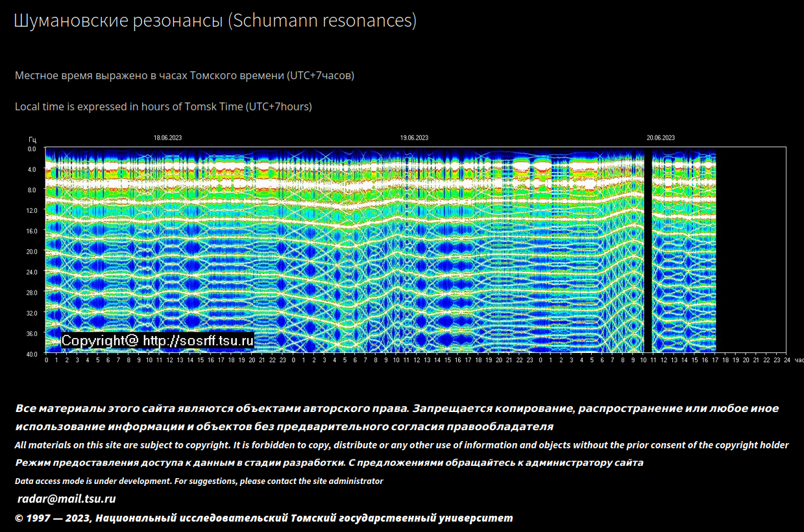804x532 pixels.
Task: Click the Schumann resonances page heading
Action: tap(215, 21)
